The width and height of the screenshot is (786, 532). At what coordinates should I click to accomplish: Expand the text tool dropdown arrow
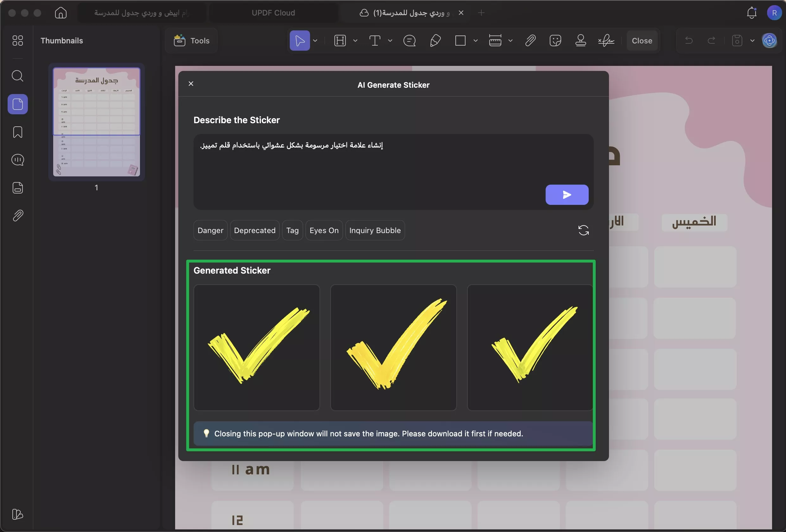pyautogui.click(x=390, y=41)
